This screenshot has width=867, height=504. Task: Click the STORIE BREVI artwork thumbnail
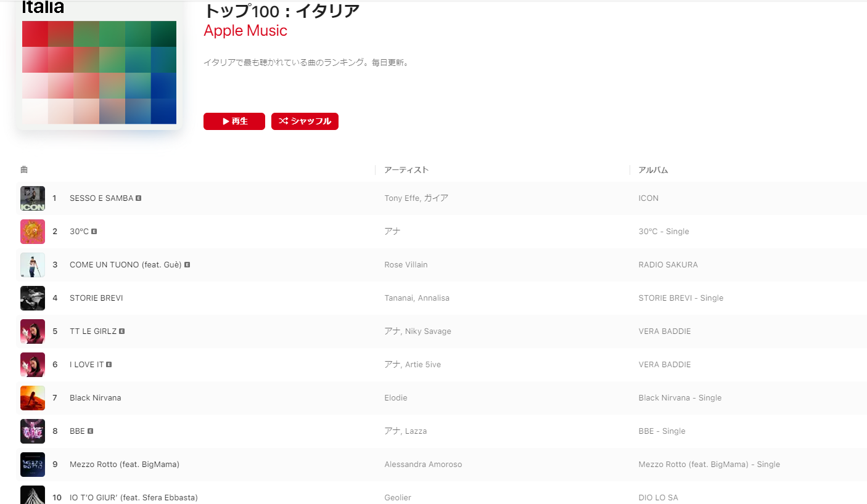(33, 298)
